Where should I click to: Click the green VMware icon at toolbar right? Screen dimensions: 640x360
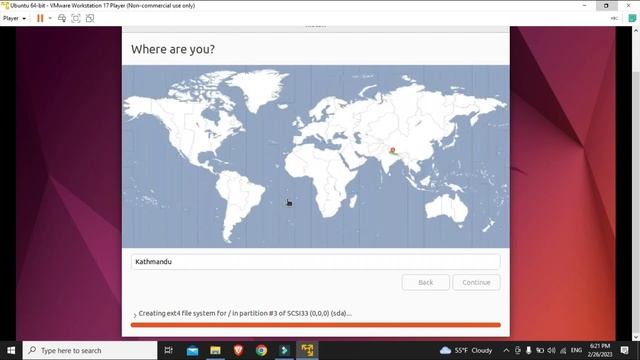point(632,18)
